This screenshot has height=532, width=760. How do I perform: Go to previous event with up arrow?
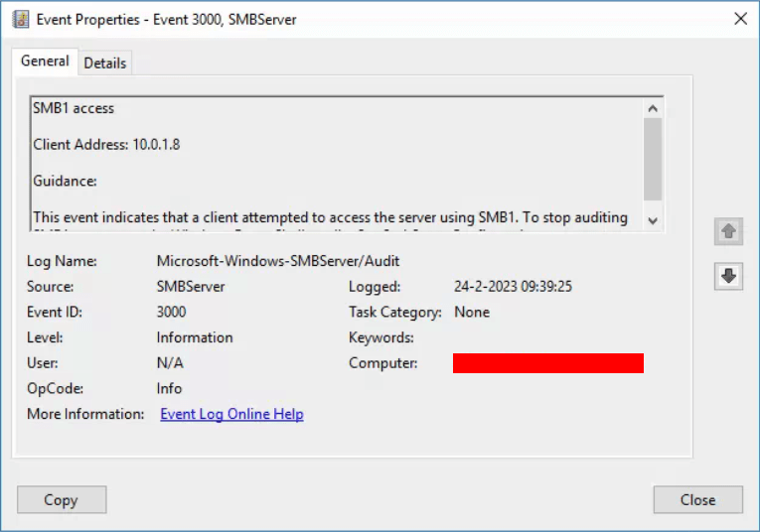[x=728, y=231]
